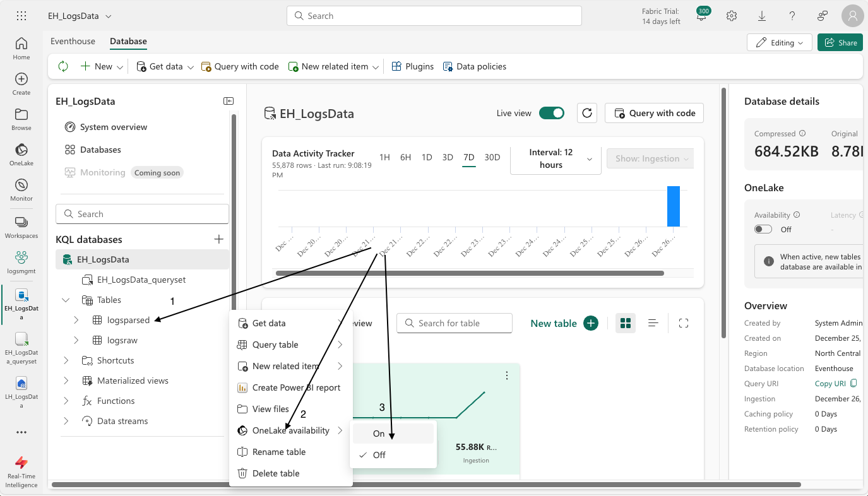
Task: Choose Query table in context menu
Action: [x=290, y=345]
